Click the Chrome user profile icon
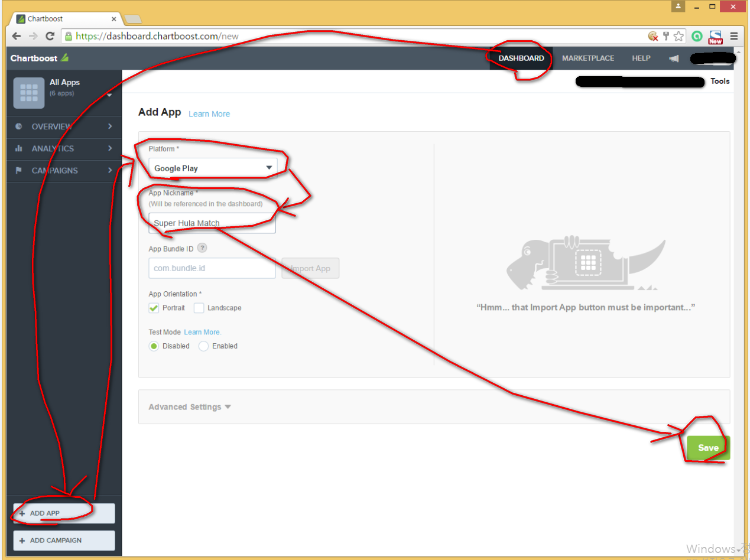 (x=678, y=6)
